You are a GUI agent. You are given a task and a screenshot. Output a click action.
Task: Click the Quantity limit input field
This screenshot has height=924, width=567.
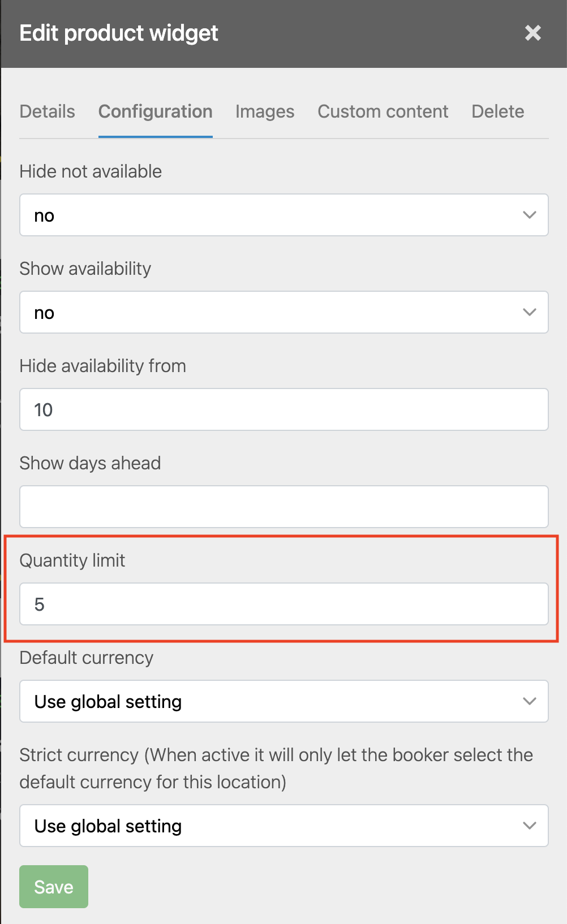(284, 604)
